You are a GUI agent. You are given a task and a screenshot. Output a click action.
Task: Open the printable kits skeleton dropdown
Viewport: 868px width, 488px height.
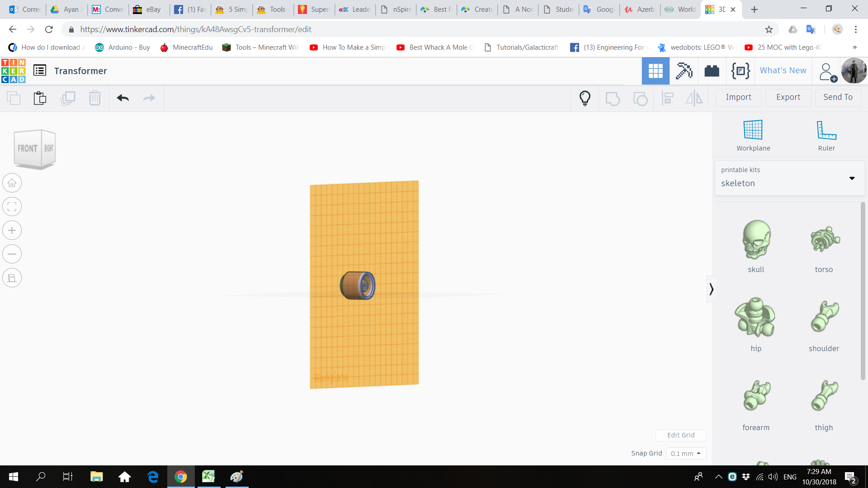click(852, 178)
